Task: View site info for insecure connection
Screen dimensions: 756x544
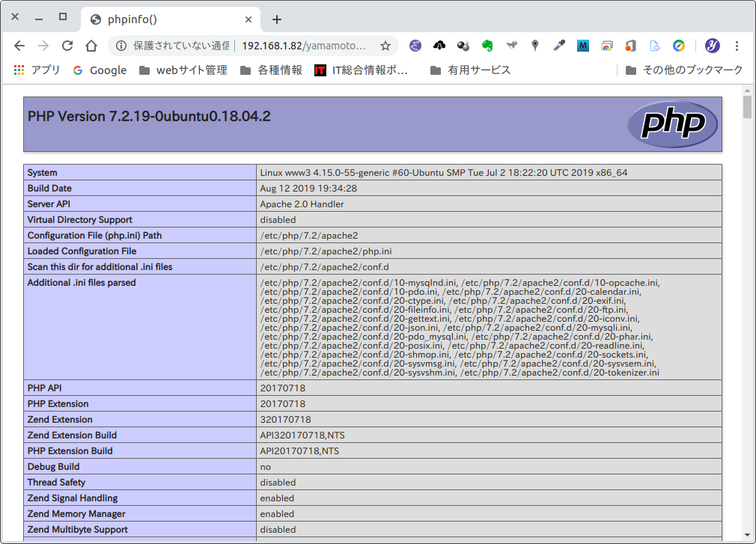Action: [121, 46]
